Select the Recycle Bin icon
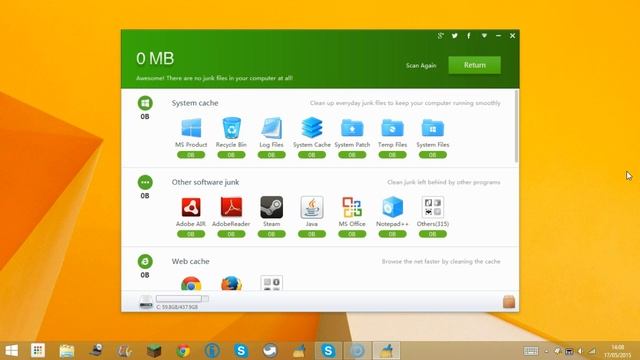 tap(231, 128)
